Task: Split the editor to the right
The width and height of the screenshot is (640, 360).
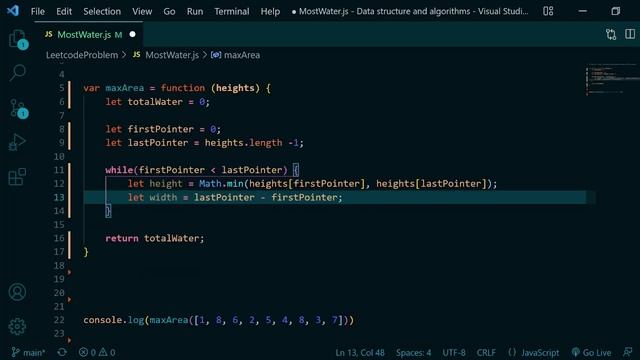Action: pos(630,34)
